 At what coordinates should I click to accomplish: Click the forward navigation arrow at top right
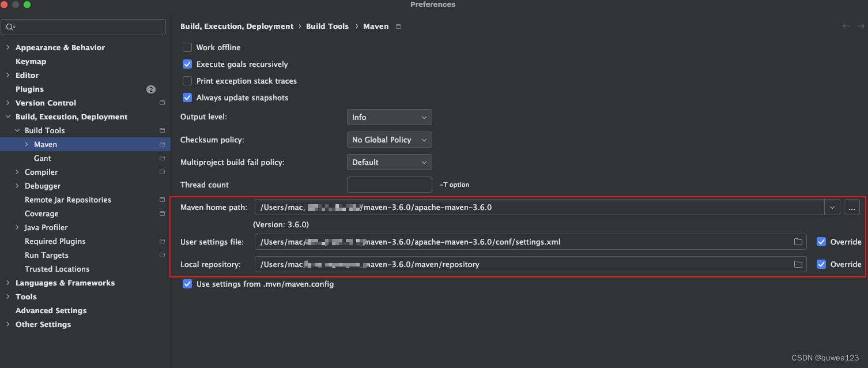pos(861,26)
